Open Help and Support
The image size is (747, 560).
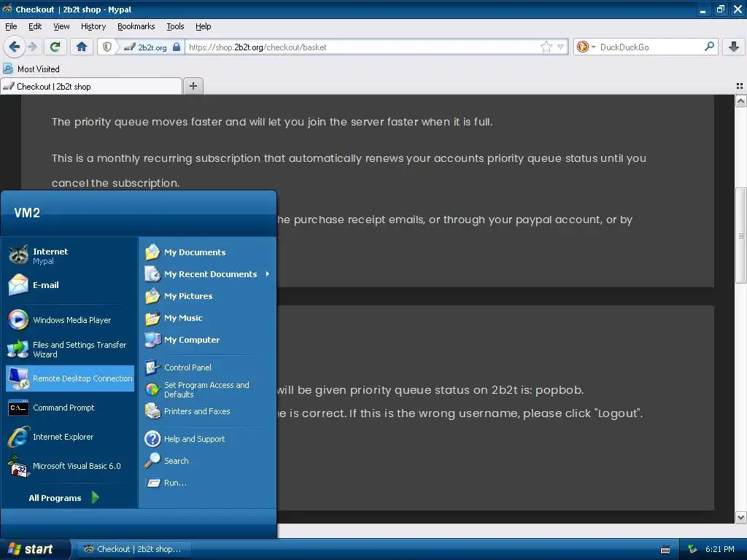point(207,438)
